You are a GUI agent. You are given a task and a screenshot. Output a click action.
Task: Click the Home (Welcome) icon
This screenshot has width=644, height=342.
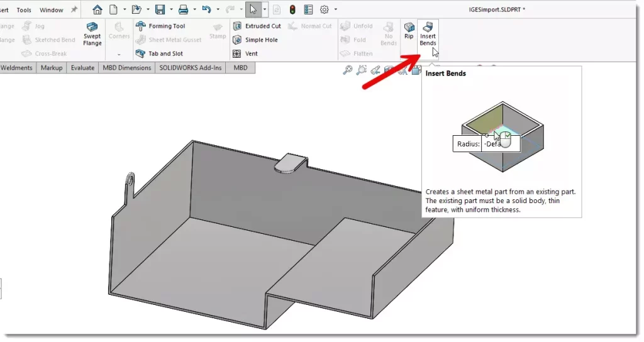97,9
